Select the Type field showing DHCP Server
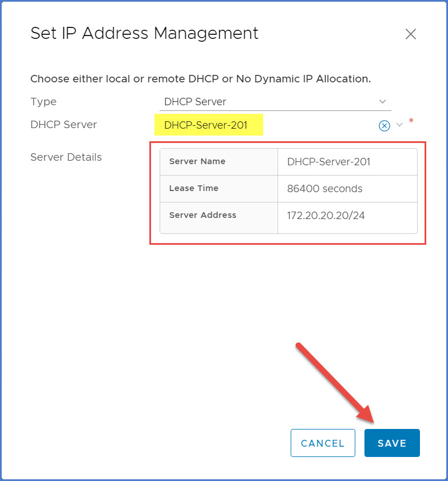This screenshot has width=448, height=481. [269, 102]
